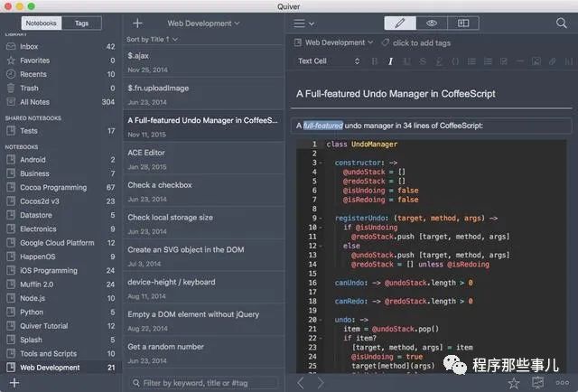Insert inline code with the braces icon
Image resolution: width=578 pixels, height=392 pixels.
click(x=455, y=61)
